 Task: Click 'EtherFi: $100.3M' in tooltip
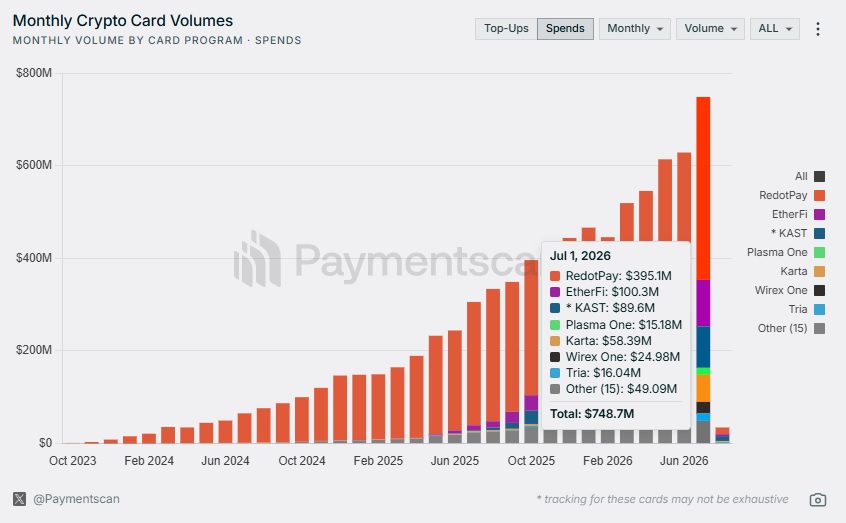612,292
